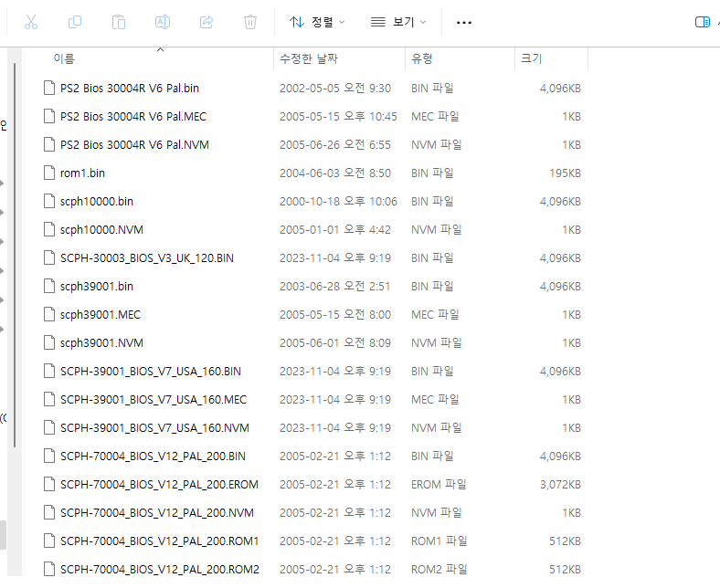Click file icon of PS2 Bios 30004R V6 Pal.bin
The image size is (720, 588).
[x=49, y=88]
